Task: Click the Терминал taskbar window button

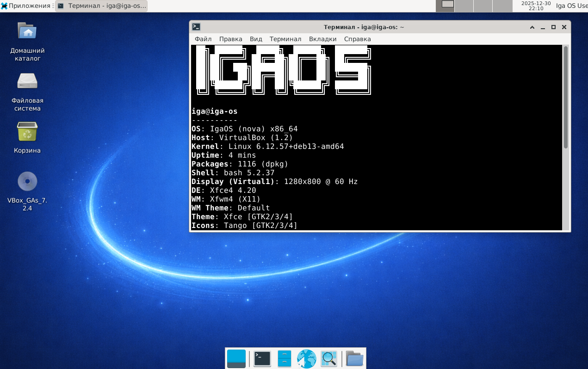Action: (102, 6)
